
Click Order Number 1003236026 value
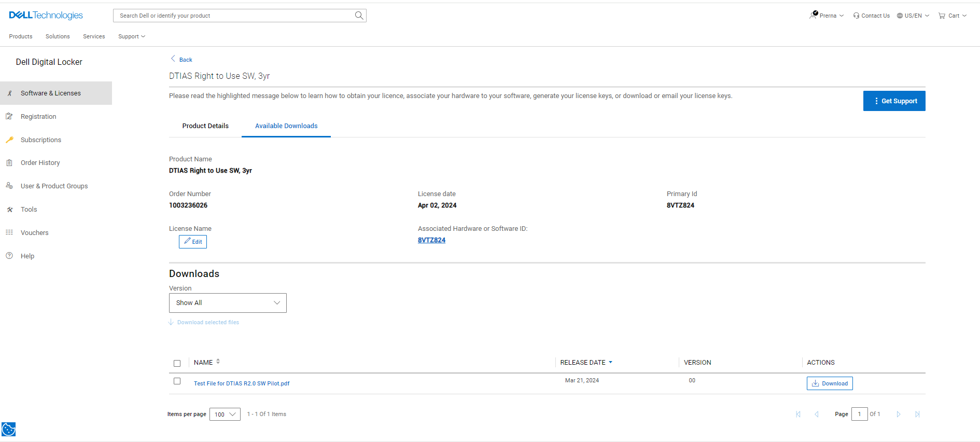(188, 205)
